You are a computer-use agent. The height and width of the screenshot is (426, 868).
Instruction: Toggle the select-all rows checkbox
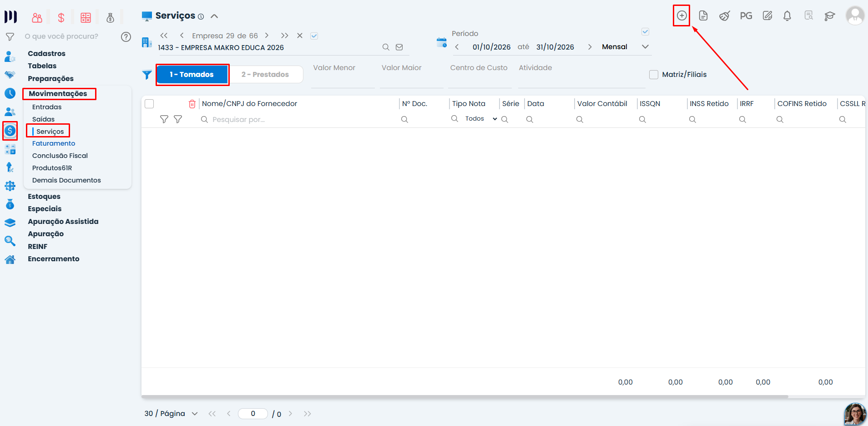coord(149,104)
